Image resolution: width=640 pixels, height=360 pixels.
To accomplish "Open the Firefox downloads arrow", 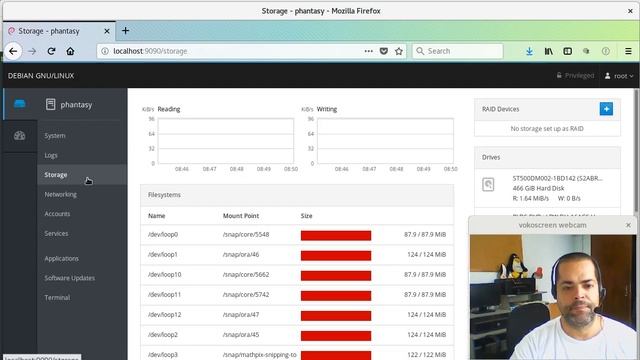I will [x=529, y=51].
